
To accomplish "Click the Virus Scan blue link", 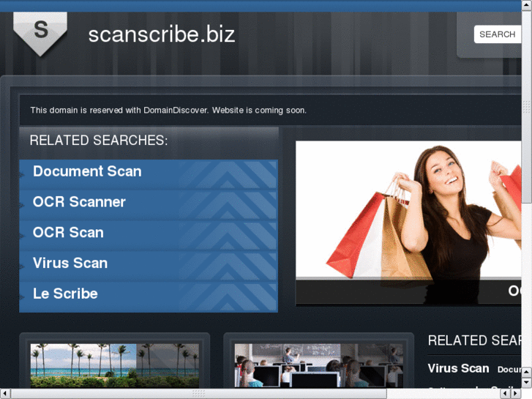I will (x=70, y=263).
